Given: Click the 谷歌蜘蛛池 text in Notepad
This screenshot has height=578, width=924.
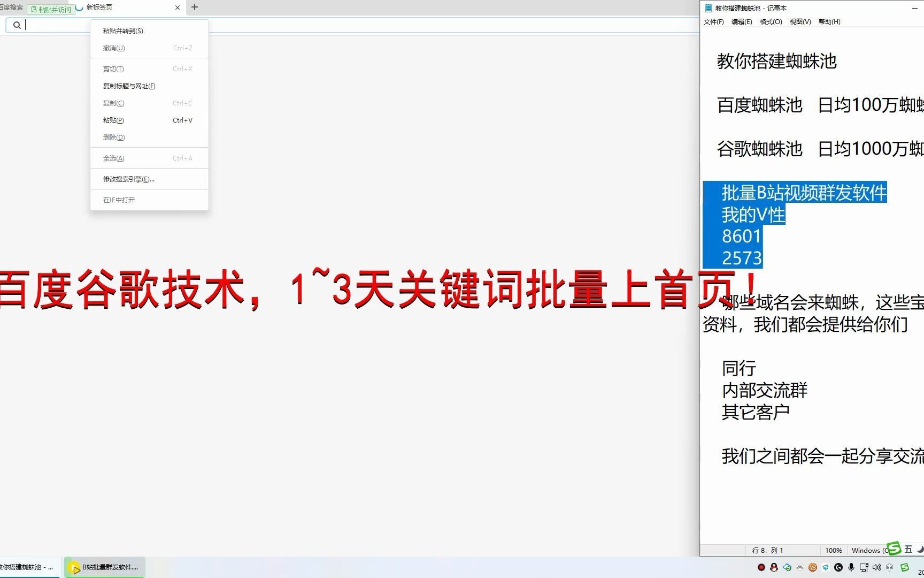Looking at the screenshot, I should [759, 149].
